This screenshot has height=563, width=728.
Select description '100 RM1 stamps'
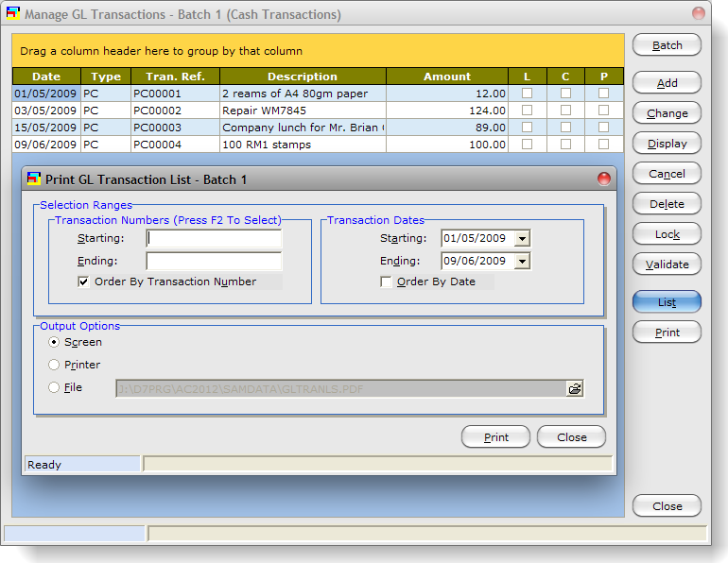[x=303, y=145]
